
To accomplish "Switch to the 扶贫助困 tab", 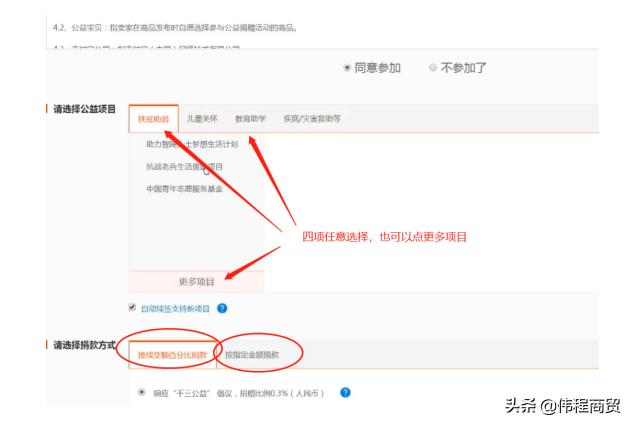I will click(x=153, y=119).
